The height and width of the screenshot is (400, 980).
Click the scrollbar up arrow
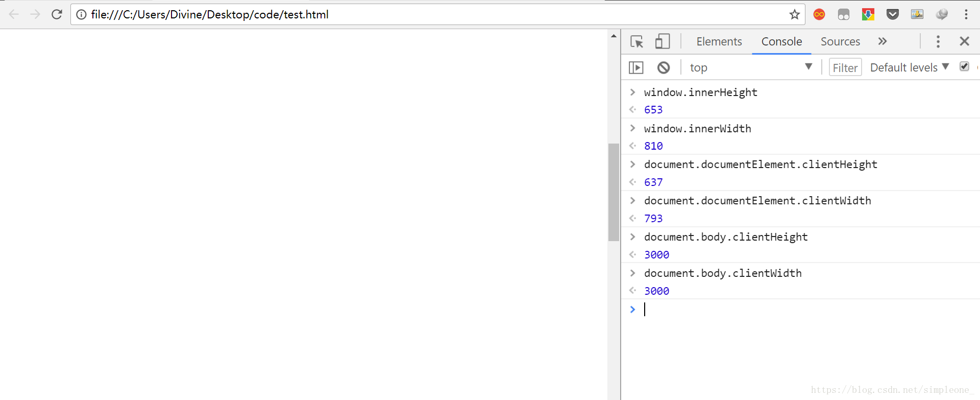(x=614, y=36)
